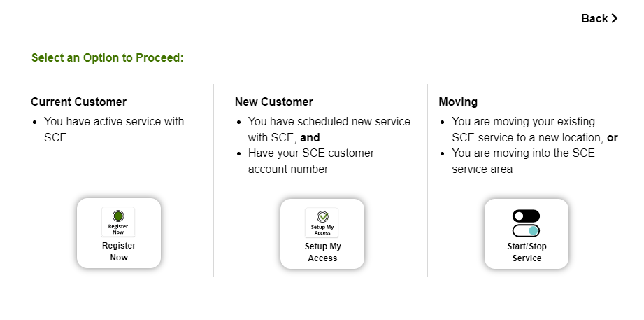Click the Back chevron arrow icon

(615, 18)
